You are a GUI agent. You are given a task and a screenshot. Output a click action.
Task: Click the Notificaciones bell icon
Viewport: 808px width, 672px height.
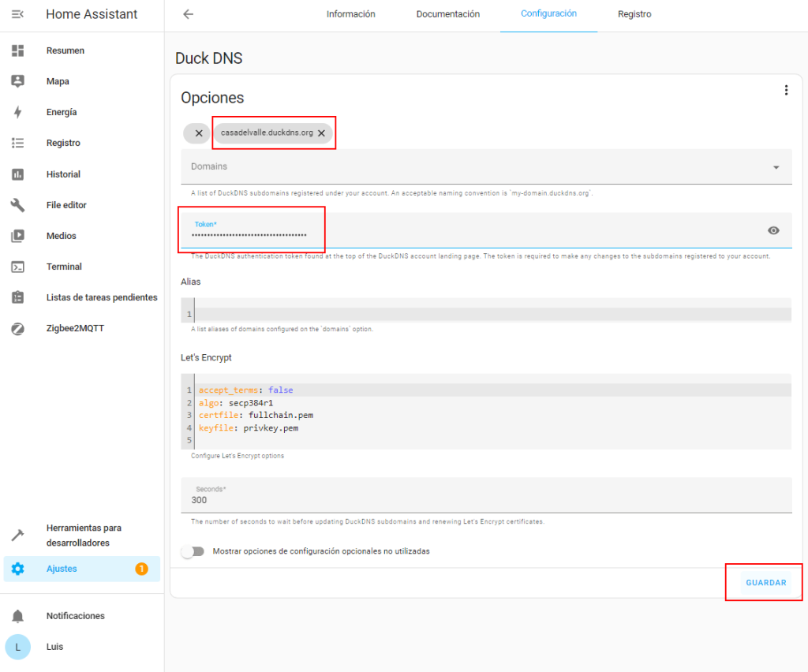[17, 616]
